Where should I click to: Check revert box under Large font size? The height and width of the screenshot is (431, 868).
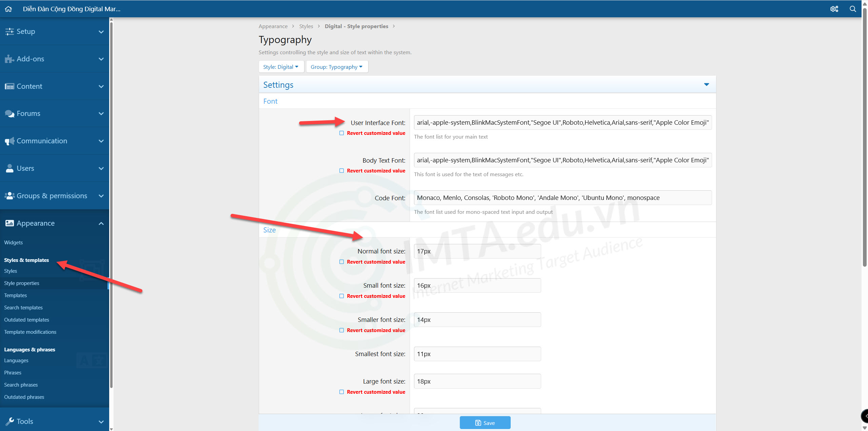pyautogui.click(x=341, y=392)
